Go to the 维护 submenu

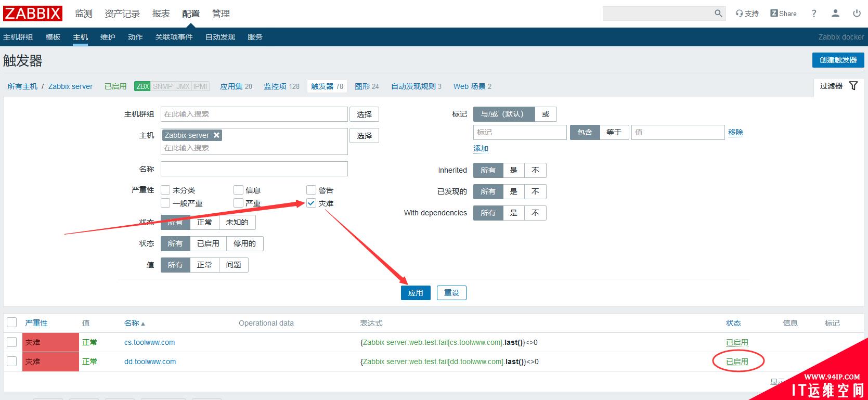(x=108, y=37)
